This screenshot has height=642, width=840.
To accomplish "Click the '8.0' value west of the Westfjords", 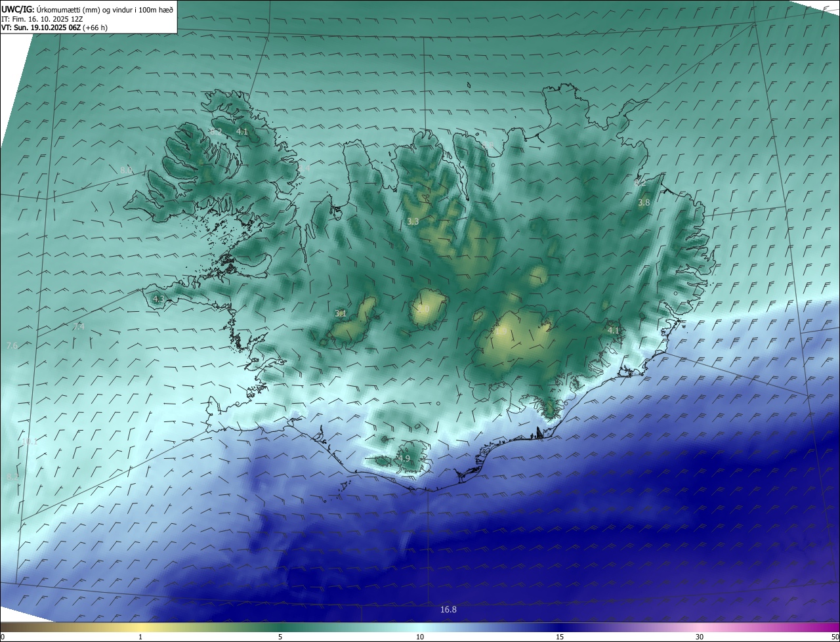I will [126, 170].
